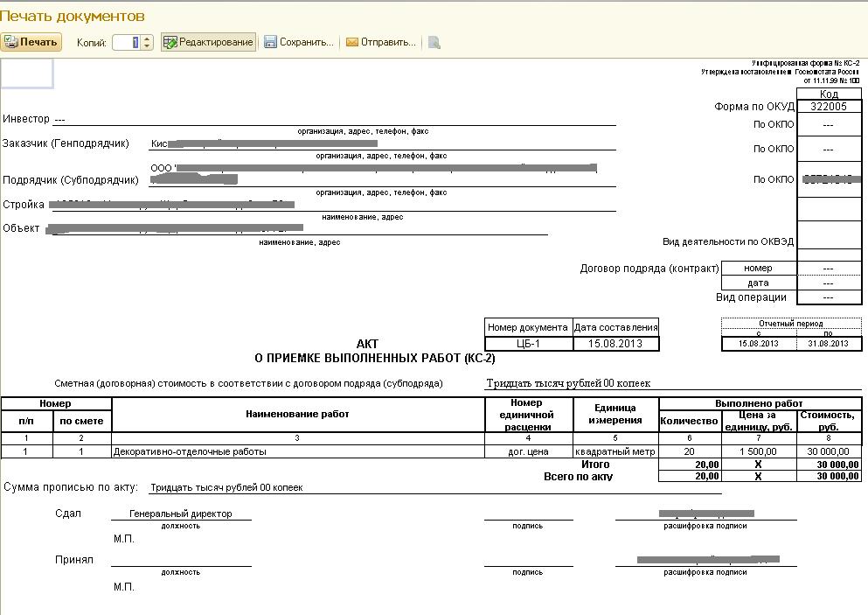
Task: Select the Код header cell
Action: (829, 94)
